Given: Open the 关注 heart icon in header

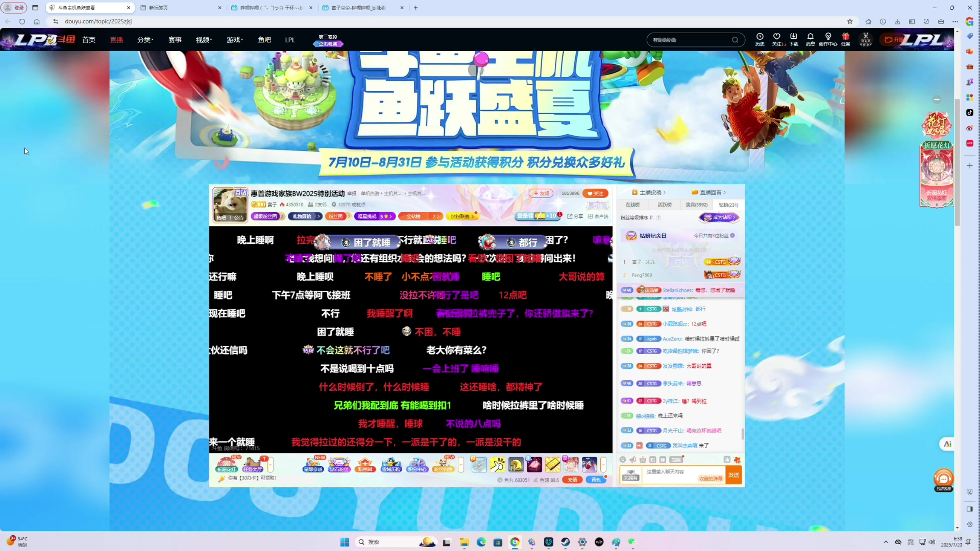Looking at the screenshot, I should pyautogui.click(x=777, y=39).
